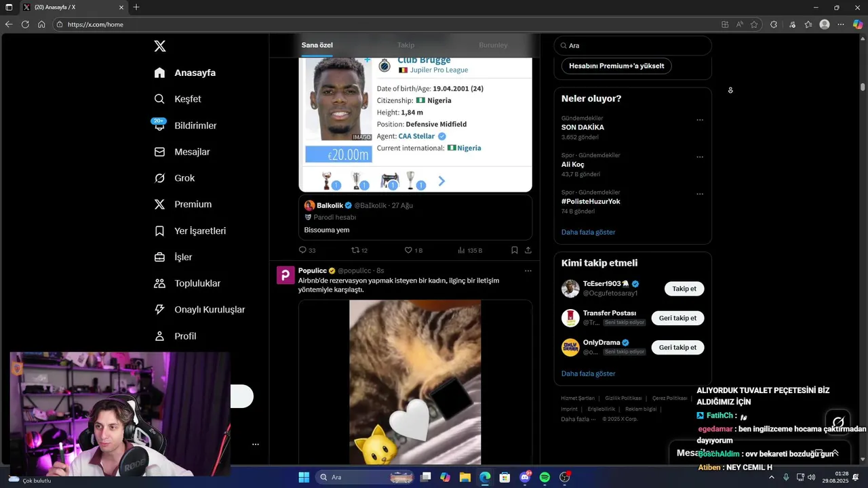
Task: Click the Onaylı Kuruluşlar lightning icon
Action: click(x=159, y=310)
